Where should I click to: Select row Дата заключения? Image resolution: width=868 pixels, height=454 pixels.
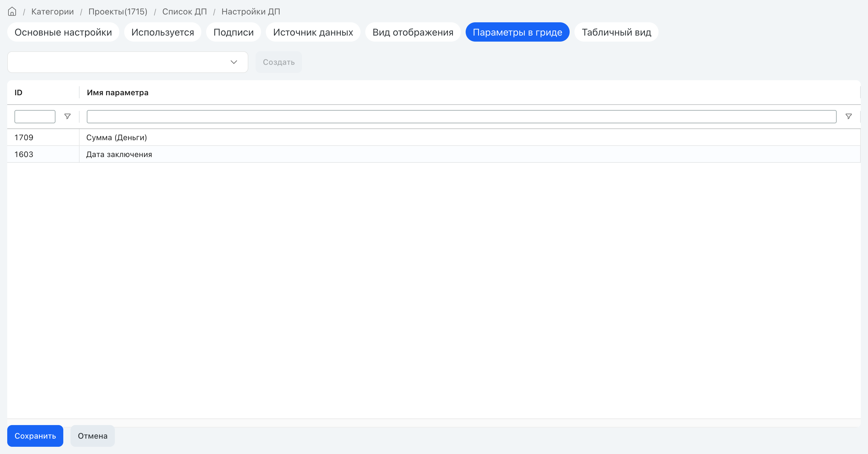tap(434, 154)
